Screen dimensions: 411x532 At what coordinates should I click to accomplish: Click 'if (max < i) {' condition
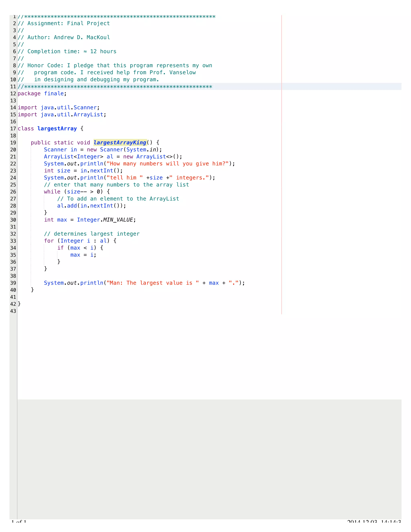point(80,248)
